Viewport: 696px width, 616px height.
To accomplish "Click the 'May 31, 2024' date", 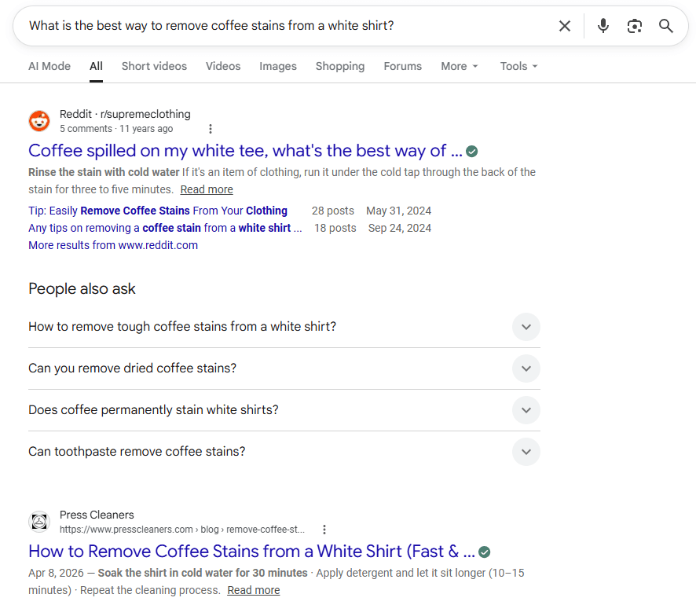I will pyautogui.click(x=398, y=211).
